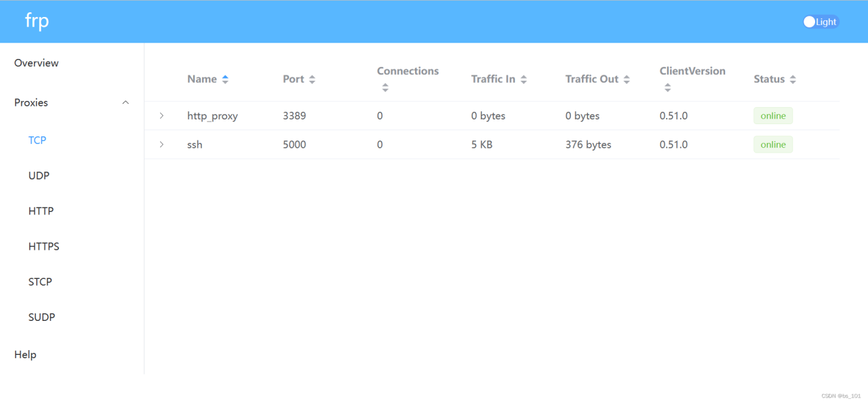
Task: Open the HTTPS proxies list
Action: coord(44,246)
